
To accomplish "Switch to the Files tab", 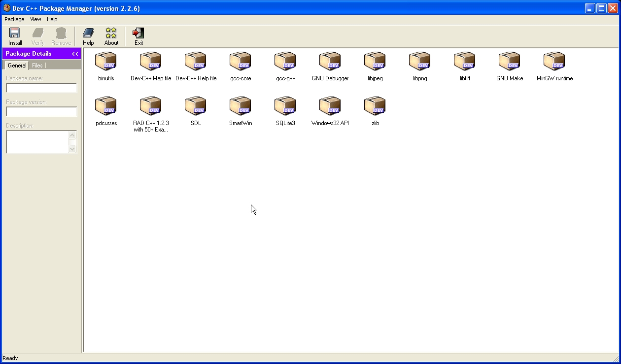I will (37, 66).
